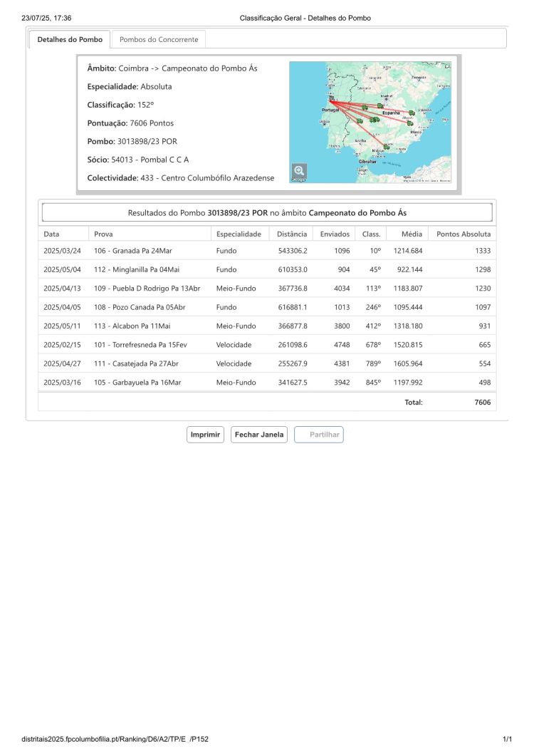Select the Especialidade column header
Screen dimensions: 534x756
239,234
